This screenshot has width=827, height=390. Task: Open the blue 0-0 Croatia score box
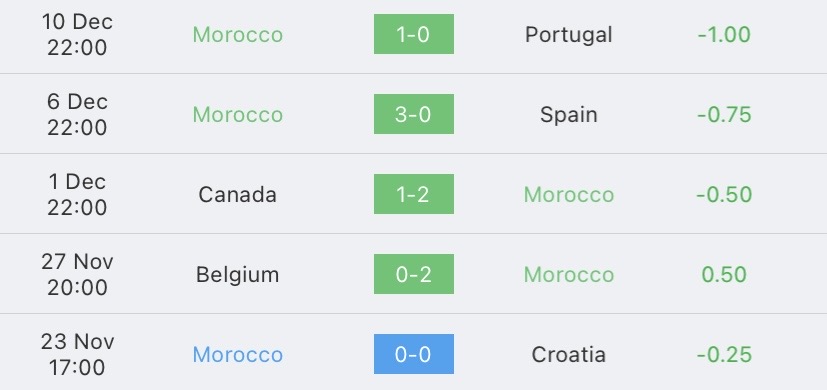click(414, 354)
